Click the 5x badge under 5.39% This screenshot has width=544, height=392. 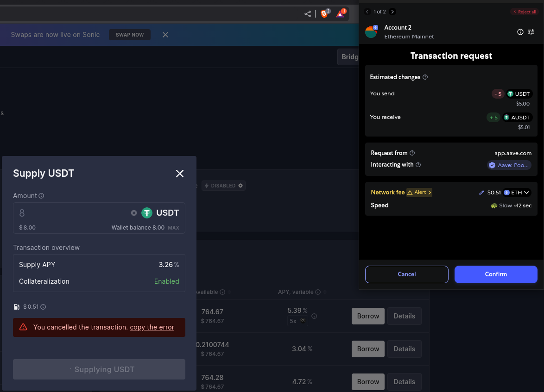[297, 321]
